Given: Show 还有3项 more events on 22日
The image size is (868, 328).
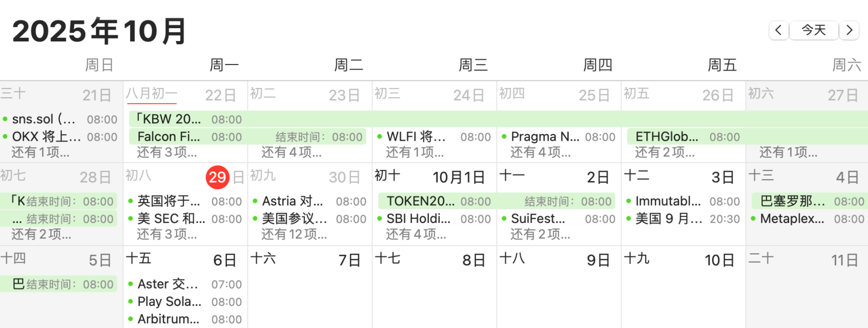Looking at the screenshot, I should (167, 152).
